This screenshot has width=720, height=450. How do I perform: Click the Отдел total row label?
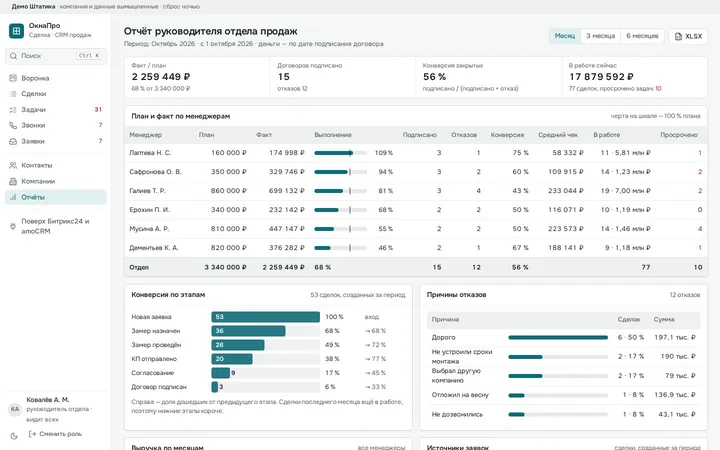(139, 267)
